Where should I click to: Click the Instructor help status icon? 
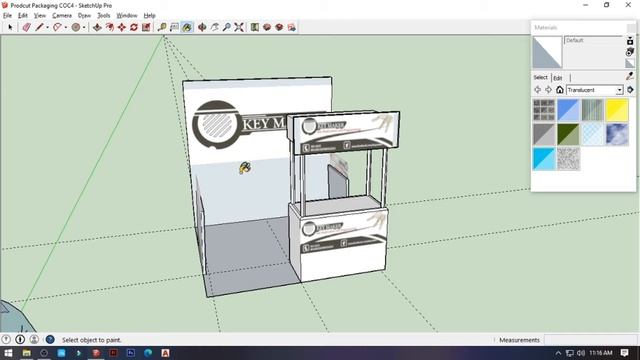point(50,340)
